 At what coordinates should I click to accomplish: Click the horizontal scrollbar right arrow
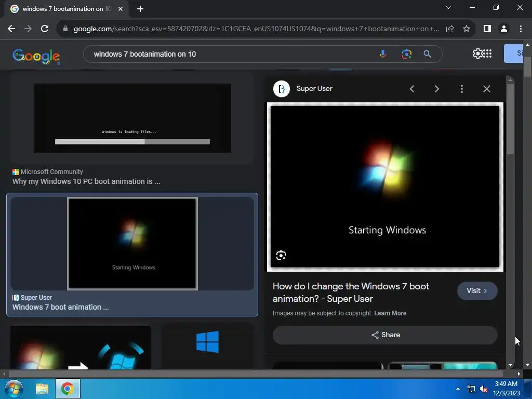click(519, 374)
